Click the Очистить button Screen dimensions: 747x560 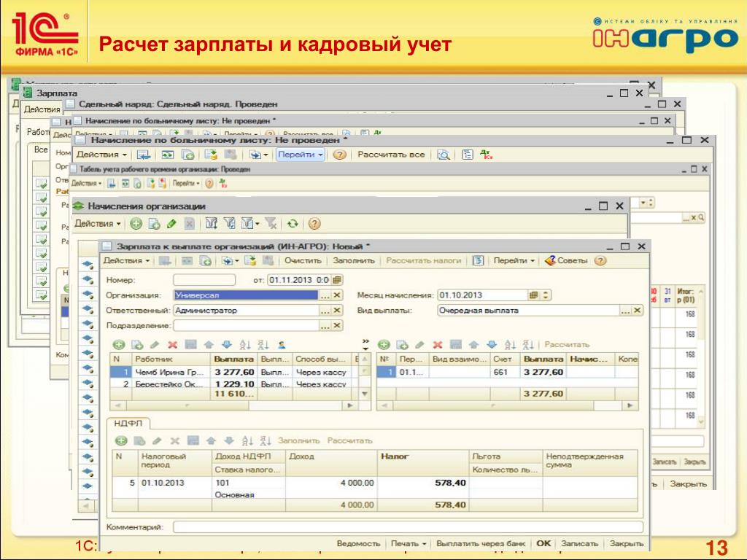click(x=303, y=260)
